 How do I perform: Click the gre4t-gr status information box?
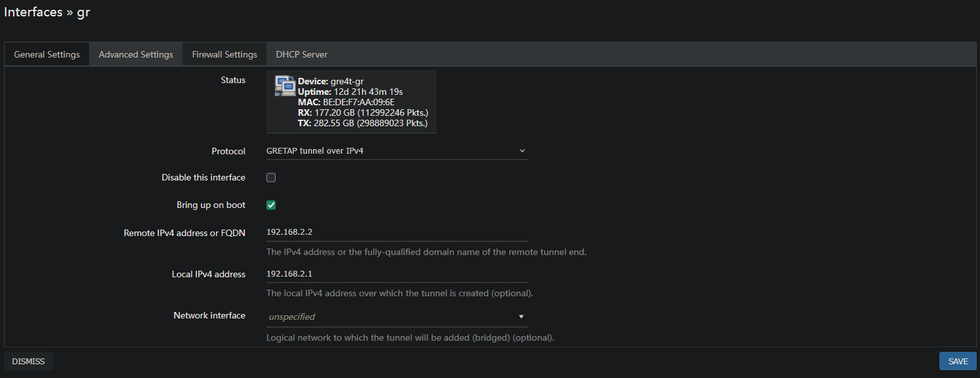point(351,101)
